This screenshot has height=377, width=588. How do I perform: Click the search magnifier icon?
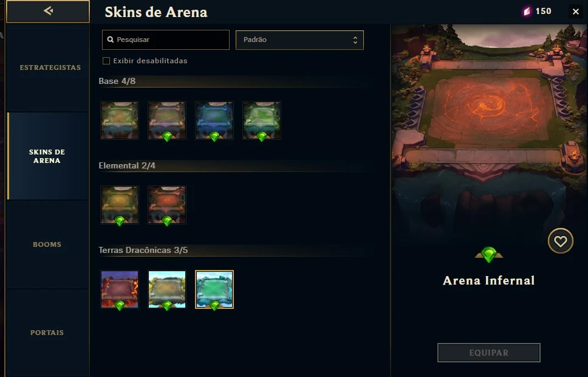point(111,40)
